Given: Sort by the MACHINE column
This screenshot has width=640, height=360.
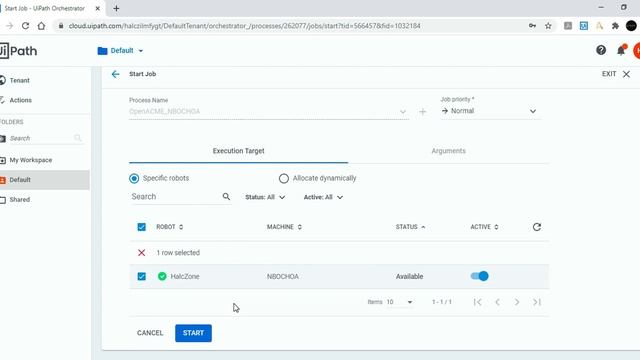Looking at the screenshot, I should (x=284, y=227).
